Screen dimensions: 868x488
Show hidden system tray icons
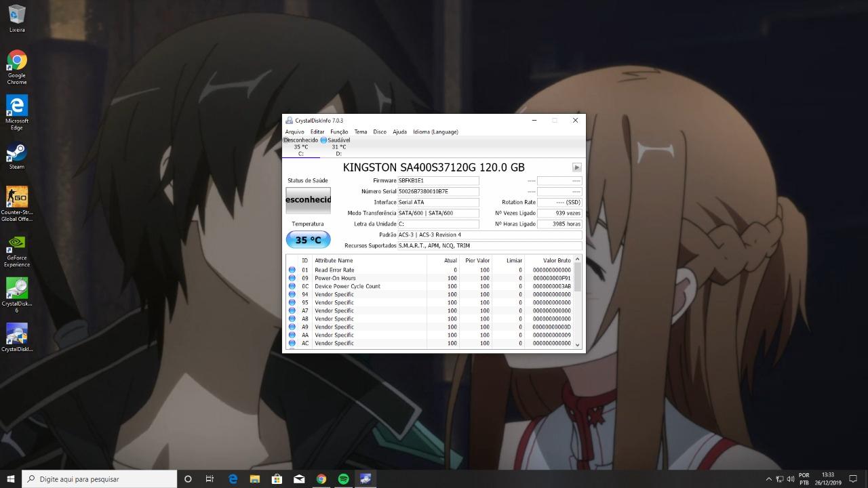coord(768,479)
